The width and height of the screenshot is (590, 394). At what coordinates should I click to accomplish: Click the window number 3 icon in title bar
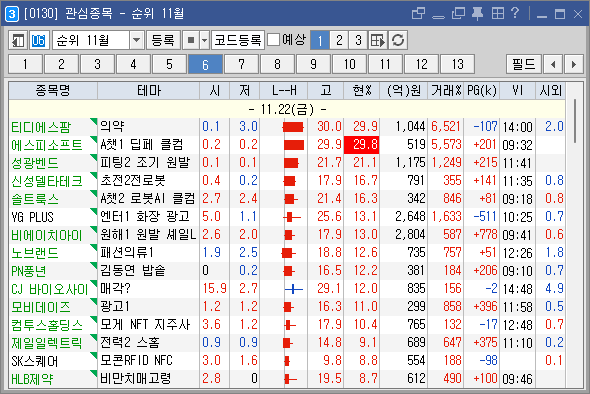12,14
